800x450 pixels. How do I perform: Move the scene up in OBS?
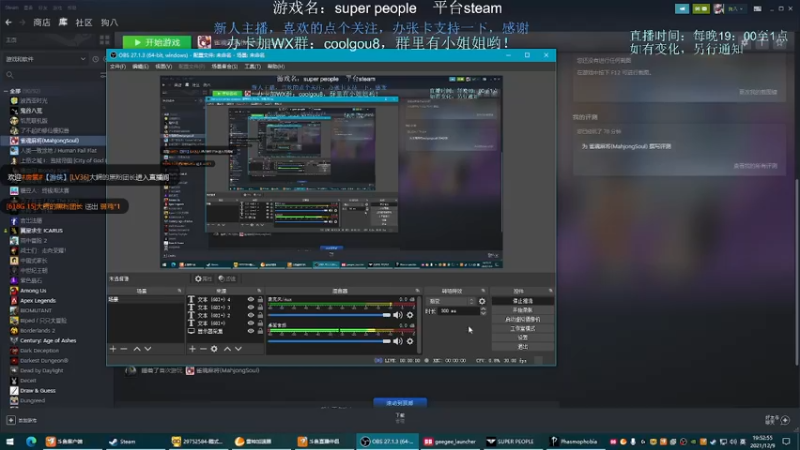(137, 349)
